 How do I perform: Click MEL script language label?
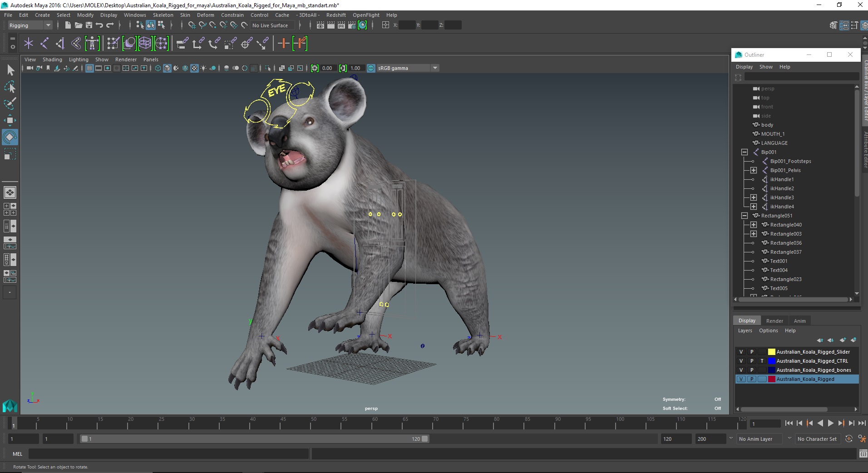[17, 453]
